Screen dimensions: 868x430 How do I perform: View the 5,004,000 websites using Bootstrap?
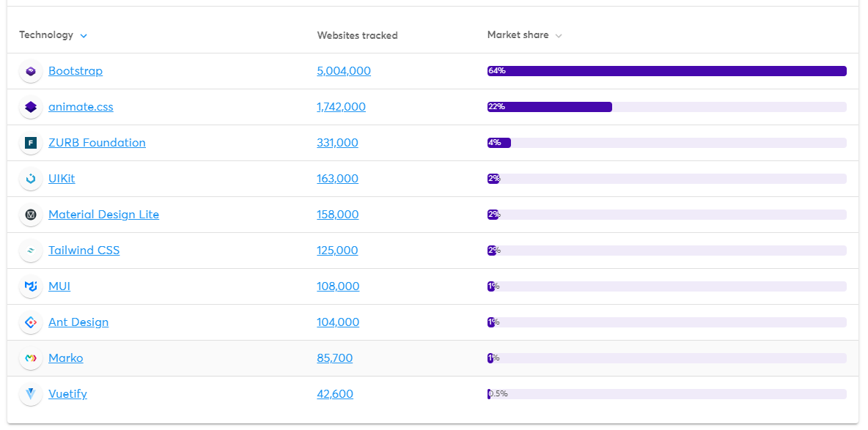[344, 71]
